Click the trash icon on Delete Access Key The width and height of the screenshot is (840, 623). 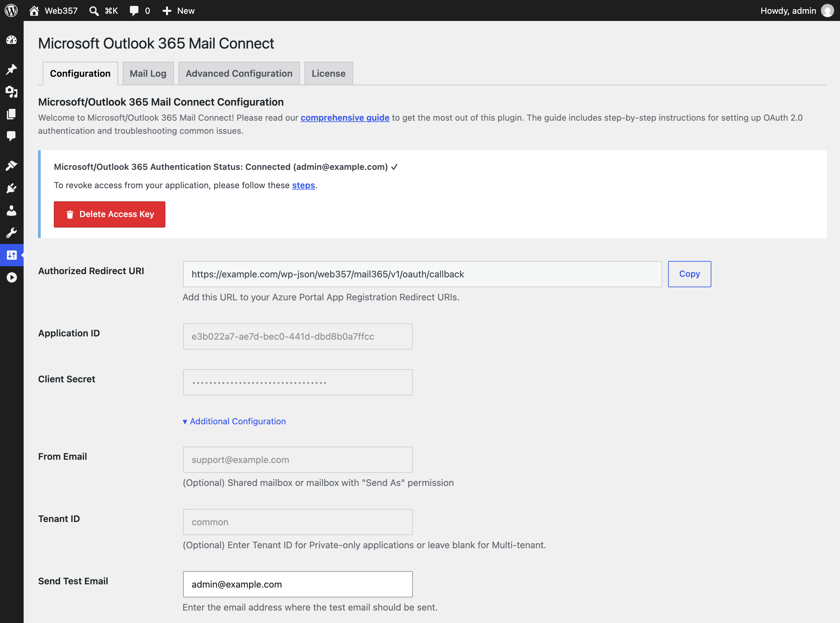70,214
